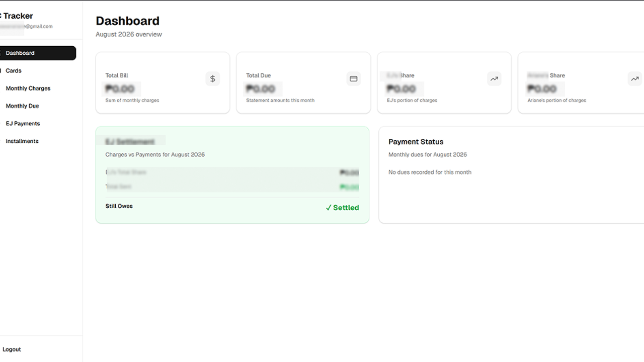The image size is (644, 362).
Task: Click 'August 2026 overview' subtitle
Action: [x=129, y=35]
